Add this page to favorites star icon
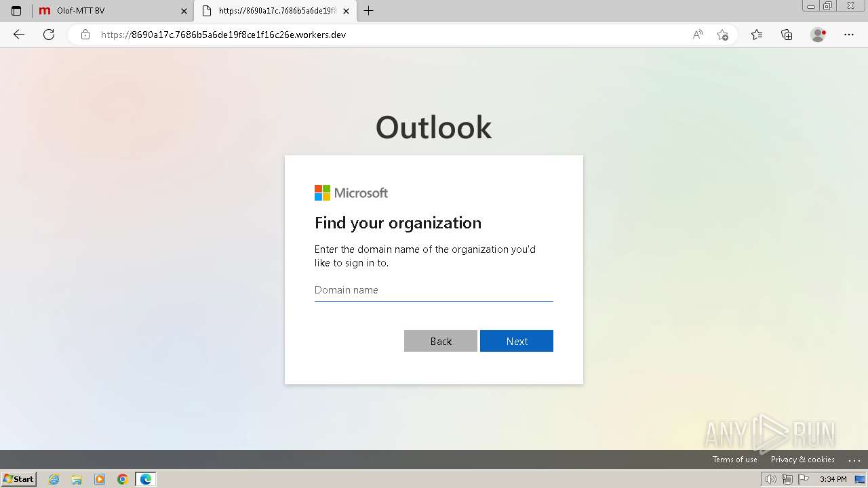 coord(722,35)
